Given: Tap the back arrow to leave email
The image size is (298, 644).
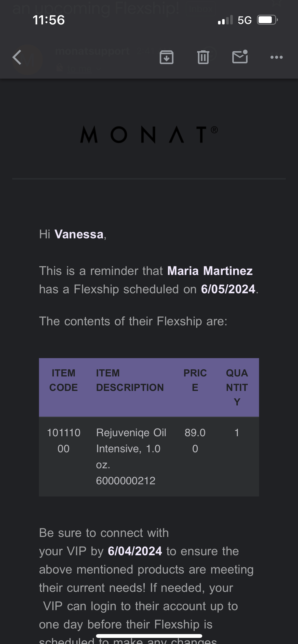Looking at the screenshot, I should click(17, 57).
